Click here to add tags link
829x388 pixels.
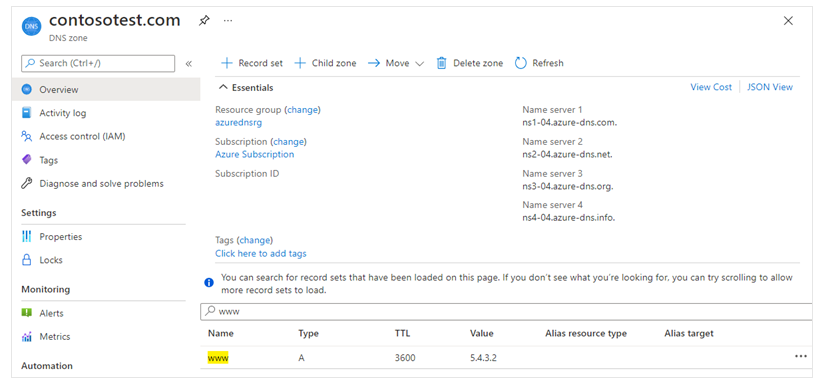coord(261,254)
